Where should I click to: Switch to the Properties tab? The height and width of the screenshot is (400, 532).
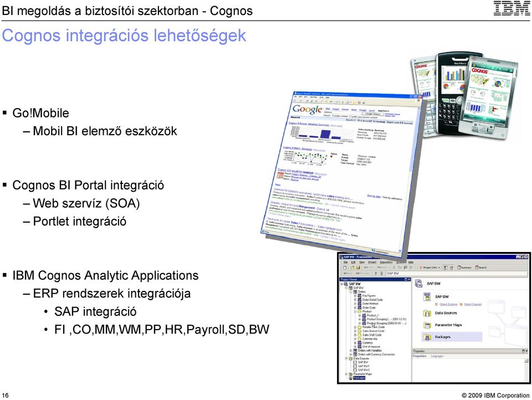(x=420, y=356)
